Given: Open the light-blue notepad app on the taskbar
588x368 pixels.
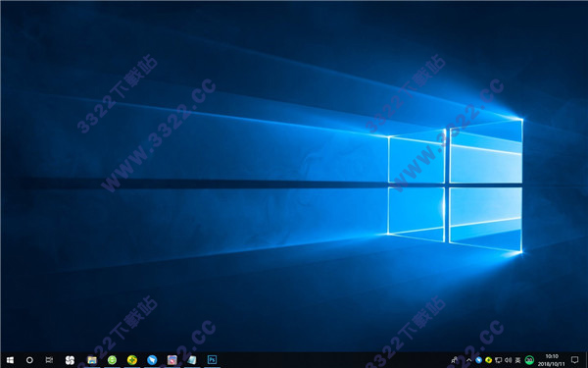Looking at the screenshot, I should [192, 360].
